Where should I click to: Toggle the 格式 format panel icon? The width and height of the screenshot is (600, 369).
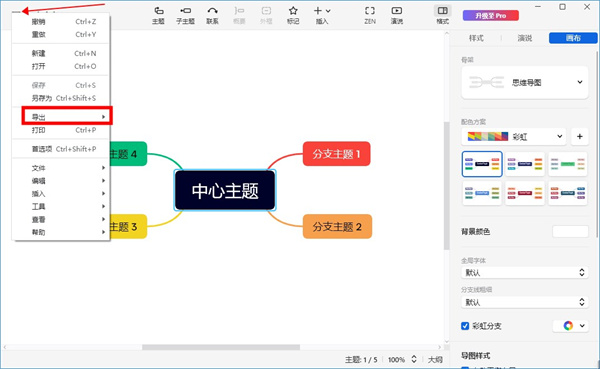pyautogui.click(x=443, y=15)
